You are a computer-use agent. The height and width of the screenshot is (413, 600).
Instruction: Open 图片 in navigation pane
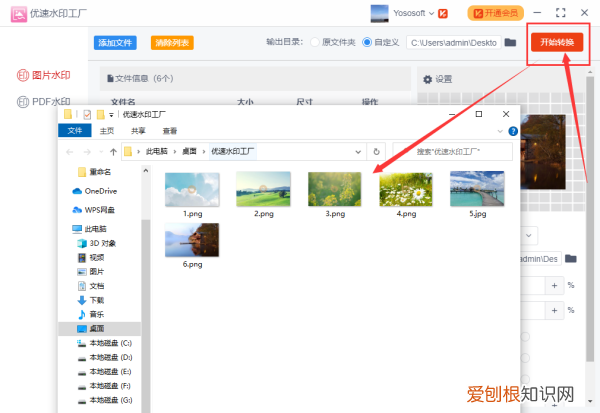(x=91, y=272)
